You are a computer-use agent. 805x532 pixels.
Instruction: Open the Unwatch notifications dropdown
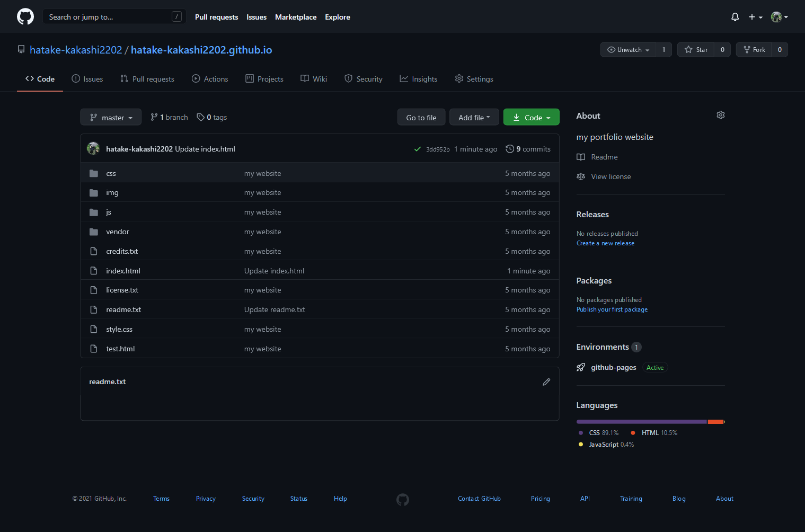point(628,50)
